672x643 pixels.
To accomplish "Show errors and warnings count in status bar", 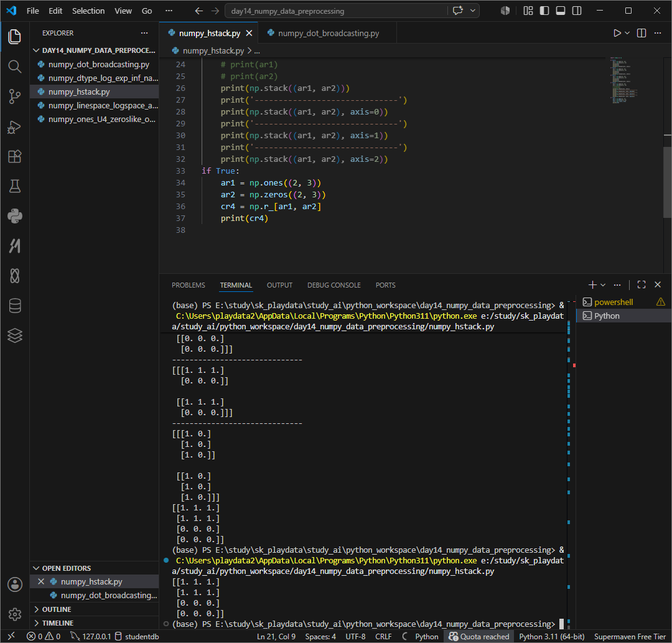I will 44,636.
